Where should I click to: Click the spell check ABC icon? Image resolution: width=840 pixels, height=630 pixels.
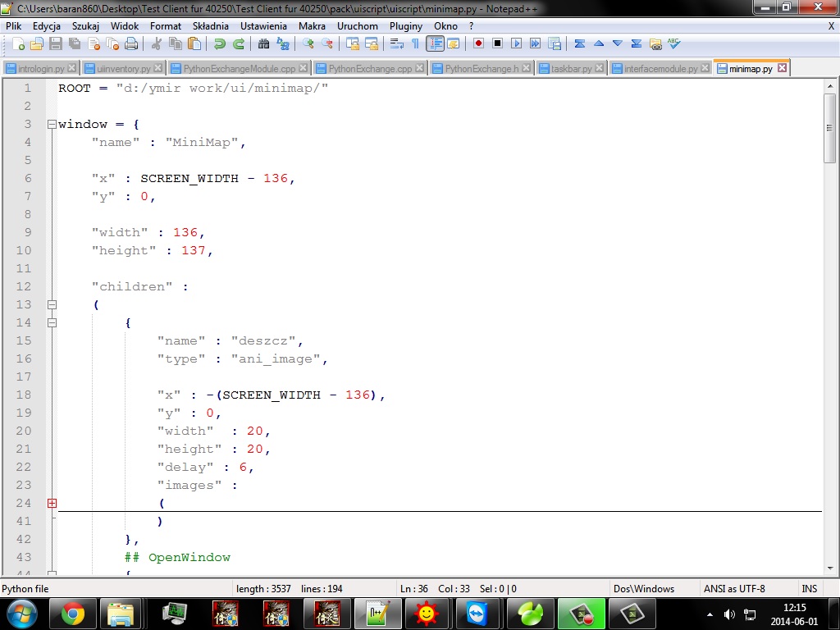point(674,43)
